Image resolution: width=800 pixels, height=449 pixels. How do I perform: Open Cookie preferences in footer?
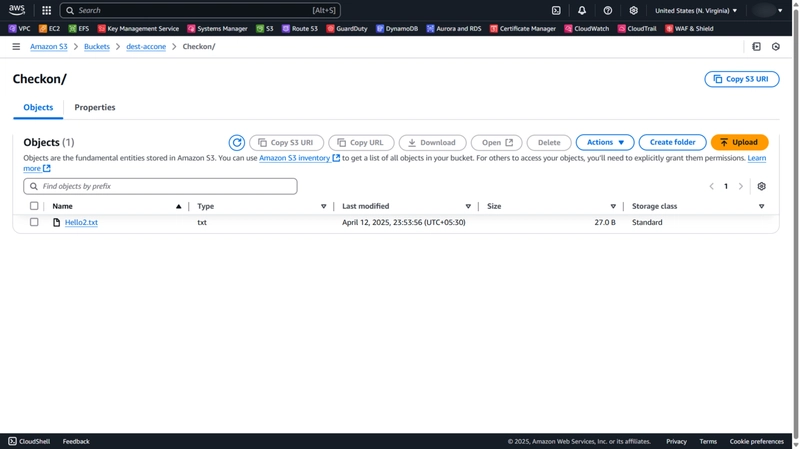(757, 441)
